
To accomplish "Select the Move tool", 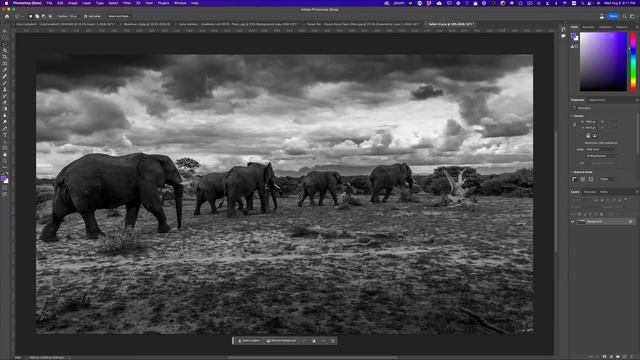I will (5, 31).
